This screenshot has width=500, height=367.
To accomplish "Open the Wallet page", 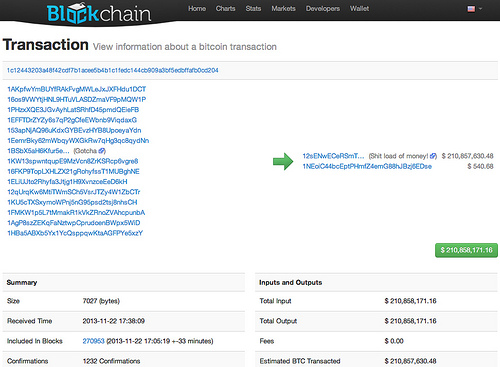I will coord(359,9).
